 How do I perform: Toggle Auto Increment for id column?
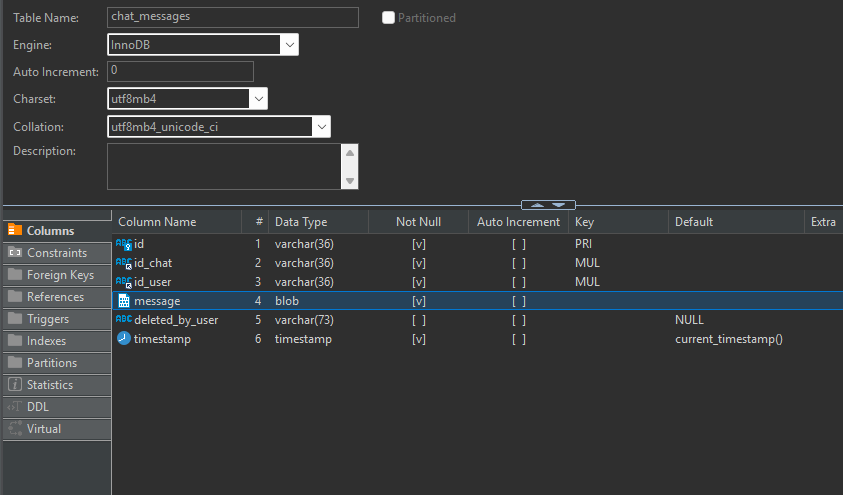click(x=519, y=244)
